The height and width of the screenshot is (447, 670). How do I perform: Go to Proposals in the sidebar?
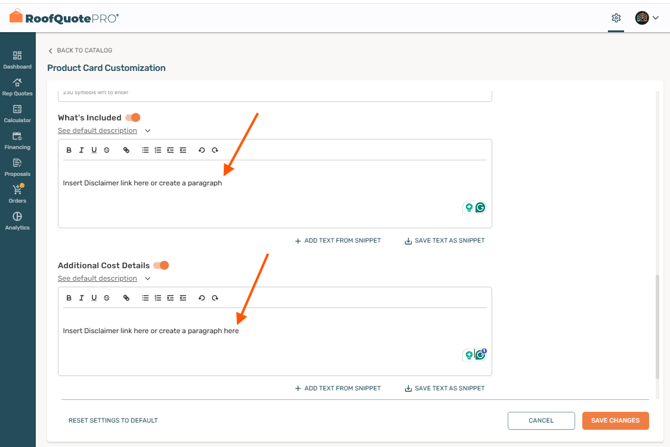coord(17,167)
